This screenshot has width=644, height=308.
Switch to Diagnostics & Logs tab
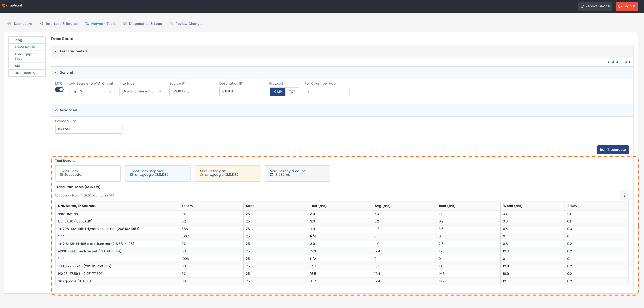click(x=142, y=24)
